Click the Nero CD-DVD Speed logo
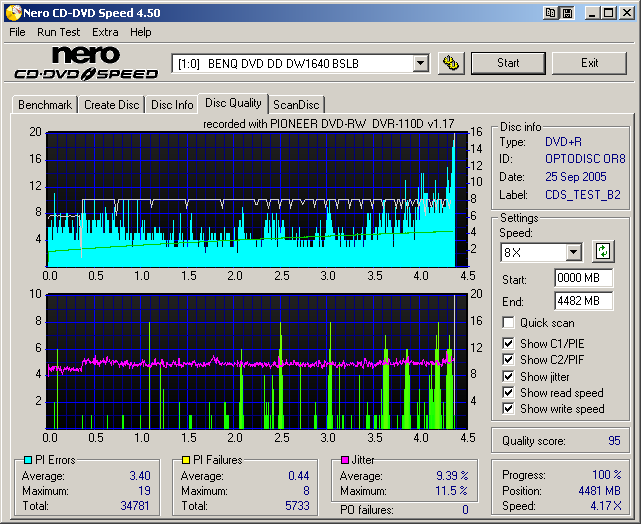This screenshot has height=524, width=641. click(86, 63)
